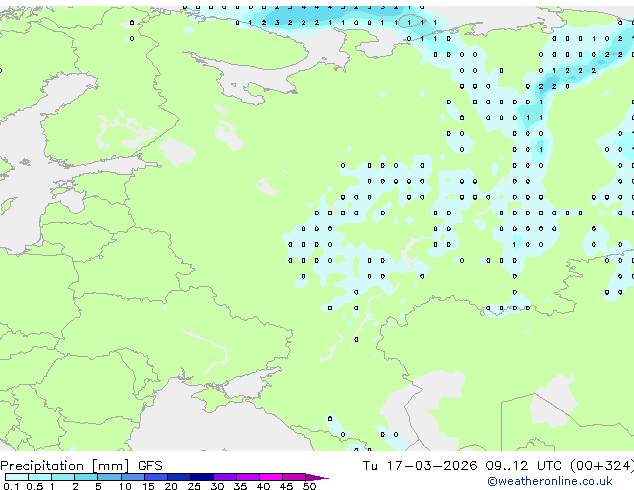Viewport: 634px width, 490px height.
Task: Click the legend label "10"
Action: (125, 486)
